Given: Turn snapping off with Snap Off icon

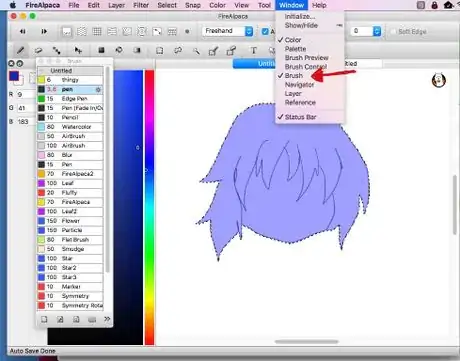Looking at the screenshot, I should 67,32.
